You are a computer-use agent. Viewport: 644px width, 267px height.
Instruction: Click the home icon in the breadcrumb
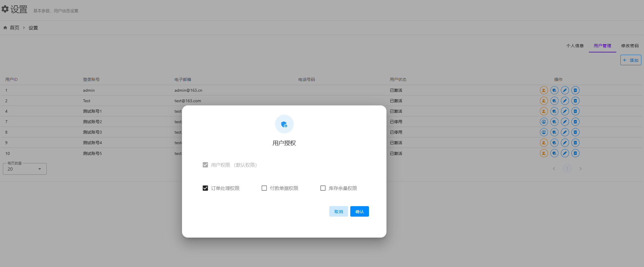5,28
